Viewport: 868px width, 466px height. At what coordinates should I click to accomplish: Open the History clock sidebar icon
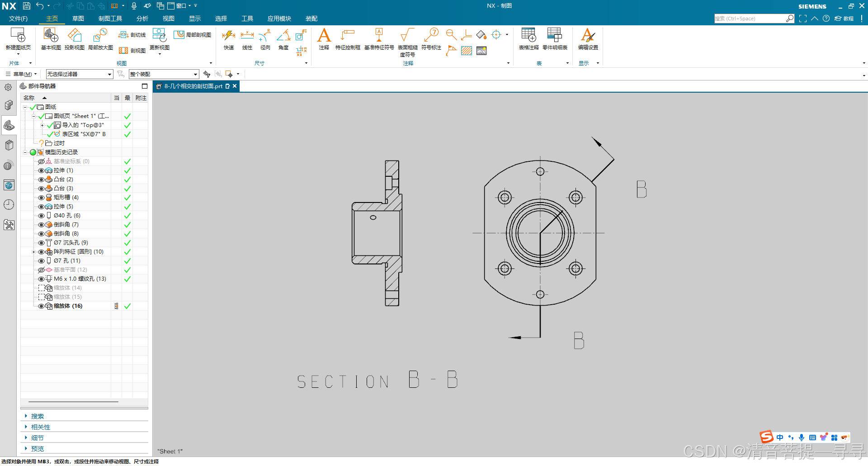coord(9,205)
